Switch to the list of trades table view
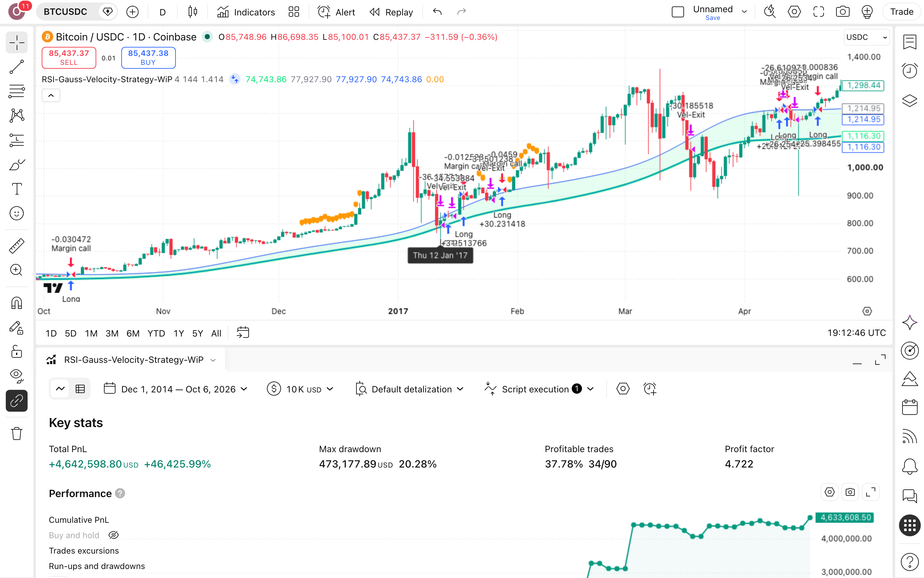 tap(80, 389)
